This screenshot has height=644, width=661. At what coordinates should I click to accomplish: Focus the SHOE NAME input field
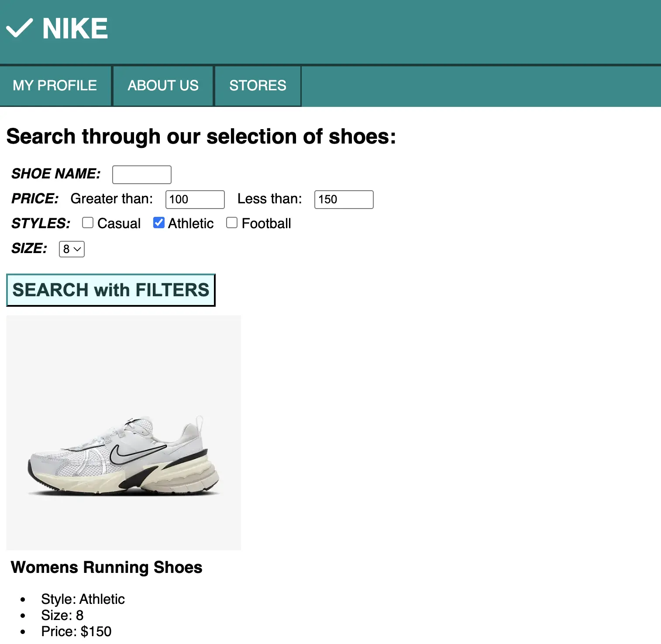[142, 175]
